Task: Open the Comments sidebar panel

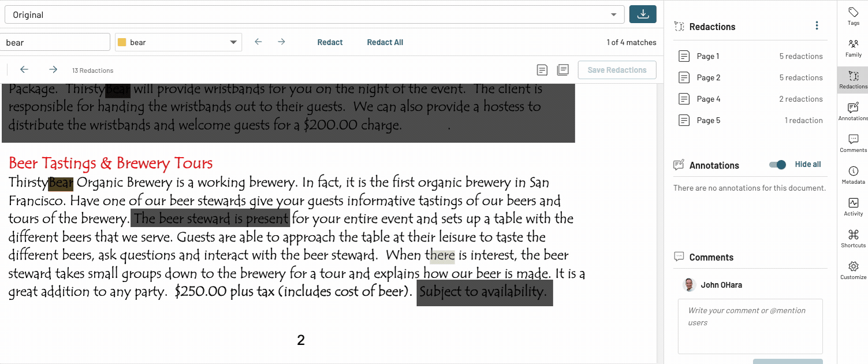Action: pos(853,143)
